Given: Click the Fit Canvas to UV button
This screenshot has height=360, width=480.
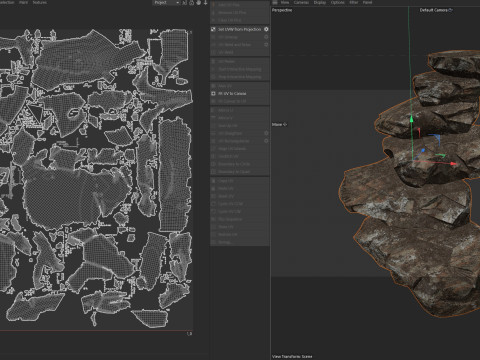Looking at the screenshot, I should pos(239,101).
